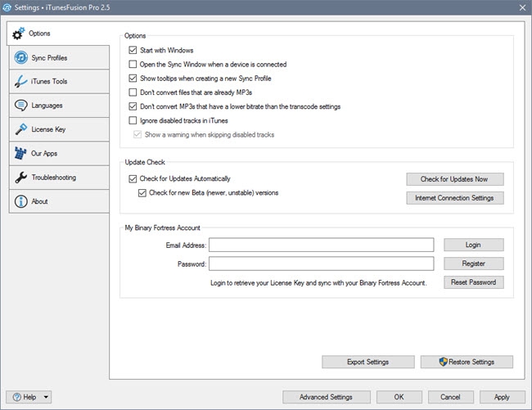Open Internet Connection Settings
This screenshot has width=532, height=410.
coord(455,198)
